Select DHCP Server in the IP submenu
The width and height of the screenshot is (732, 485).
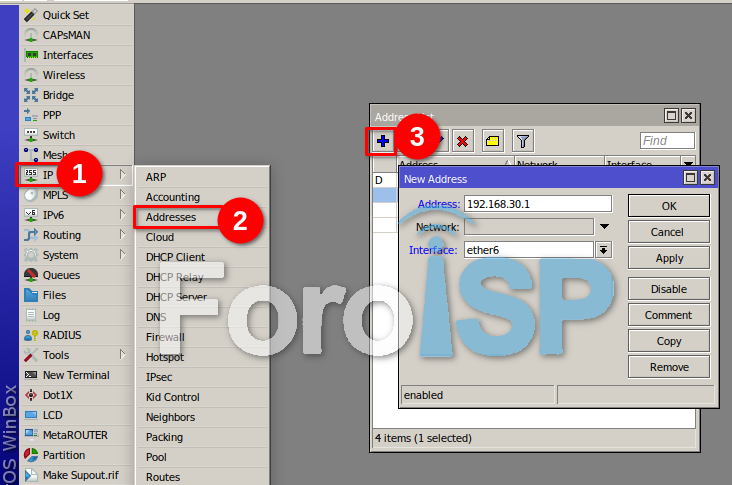(x=175, y=297)
